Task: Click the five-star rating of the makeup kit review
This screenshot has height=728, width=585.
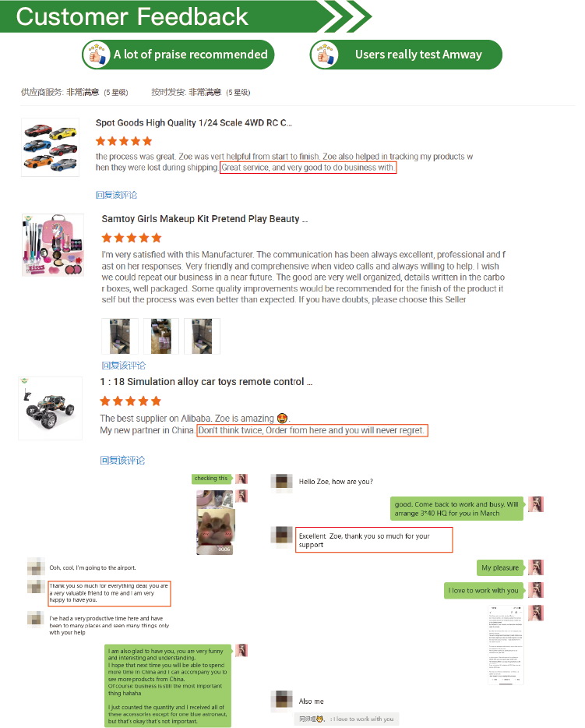Action: 132,239
